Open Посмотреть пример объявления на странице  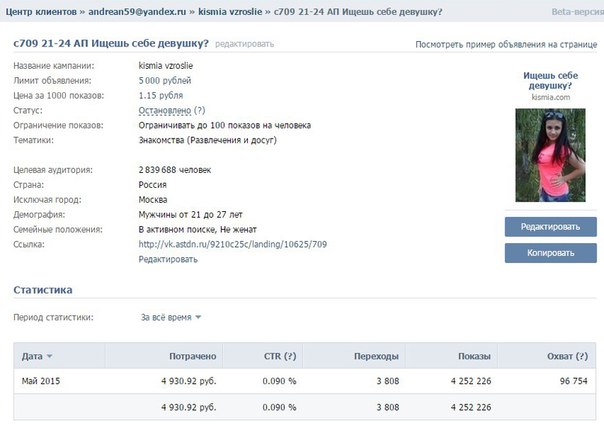coord(505,45)
